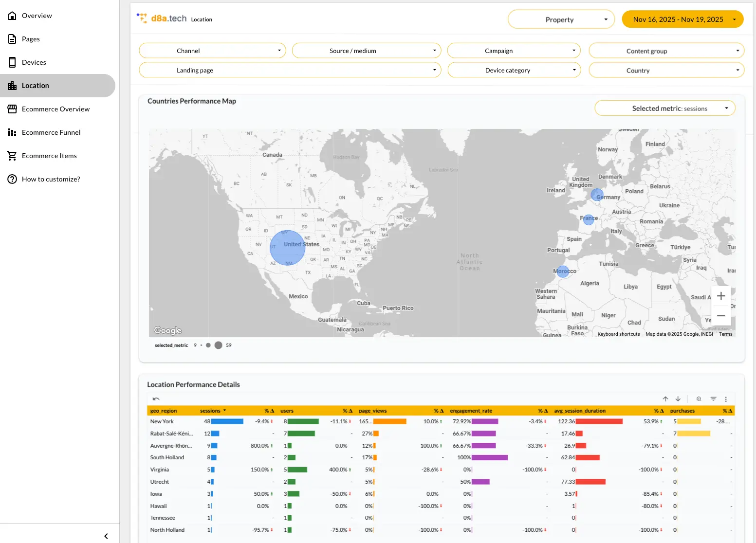Expand the Selected metric dropdown
Viewport: 756px width, 543px height.
pyautogui.click(x=665, y=109)
